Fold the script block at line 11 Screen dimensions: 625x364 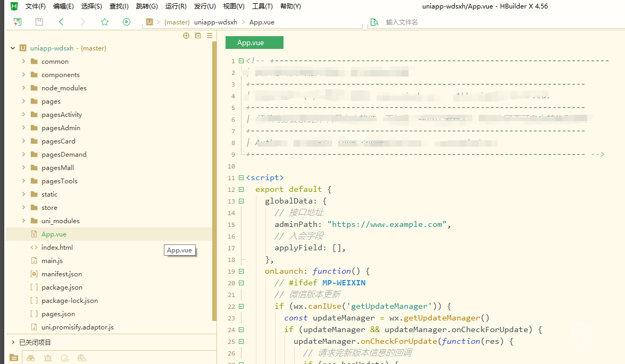point(241,177)
